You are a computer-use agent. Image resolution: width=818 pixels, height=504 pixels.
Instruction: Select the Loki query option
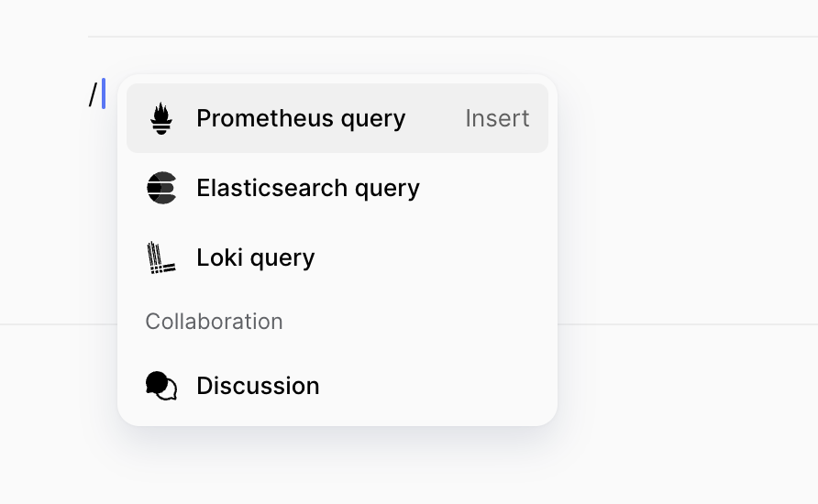tap(337, 257)
